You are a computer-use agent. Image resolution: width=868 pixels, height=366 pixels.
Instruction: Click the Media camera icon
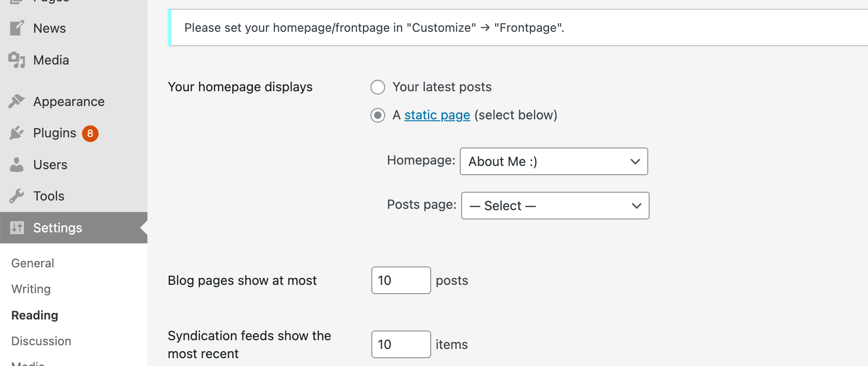click(x=17, y=60)
